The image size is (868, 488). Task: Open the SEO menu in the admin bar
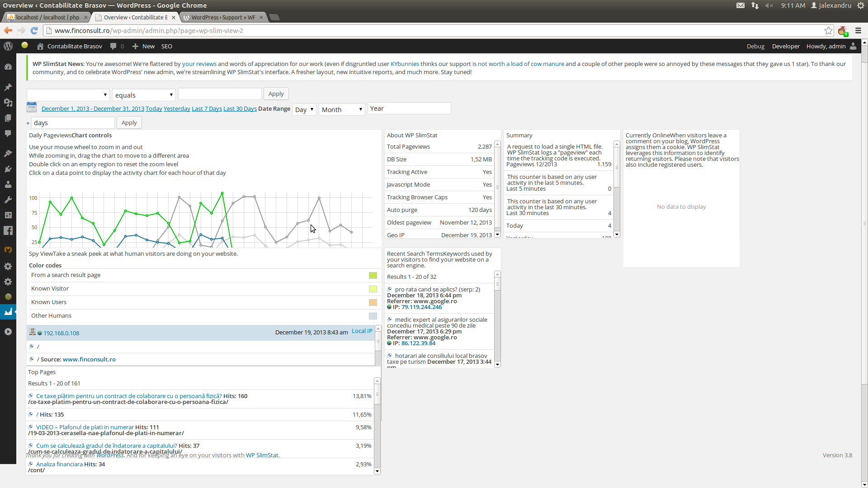point(167,46)
